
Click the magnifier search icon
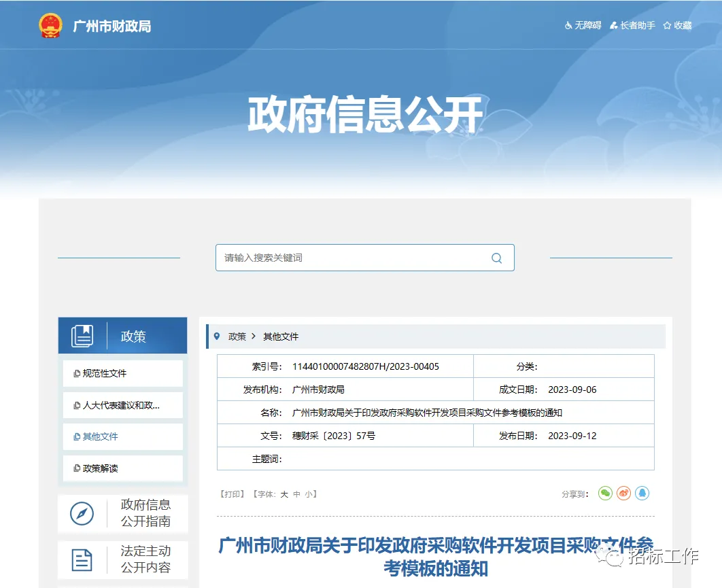click(496, 258)
